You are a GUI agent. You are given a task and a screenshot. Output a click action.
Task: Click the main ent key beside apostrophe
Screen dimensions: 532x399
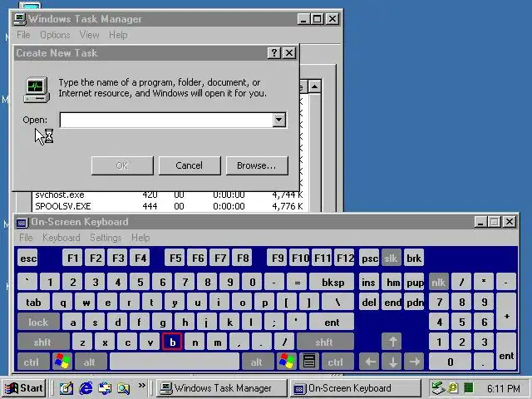tap(332, 322)
